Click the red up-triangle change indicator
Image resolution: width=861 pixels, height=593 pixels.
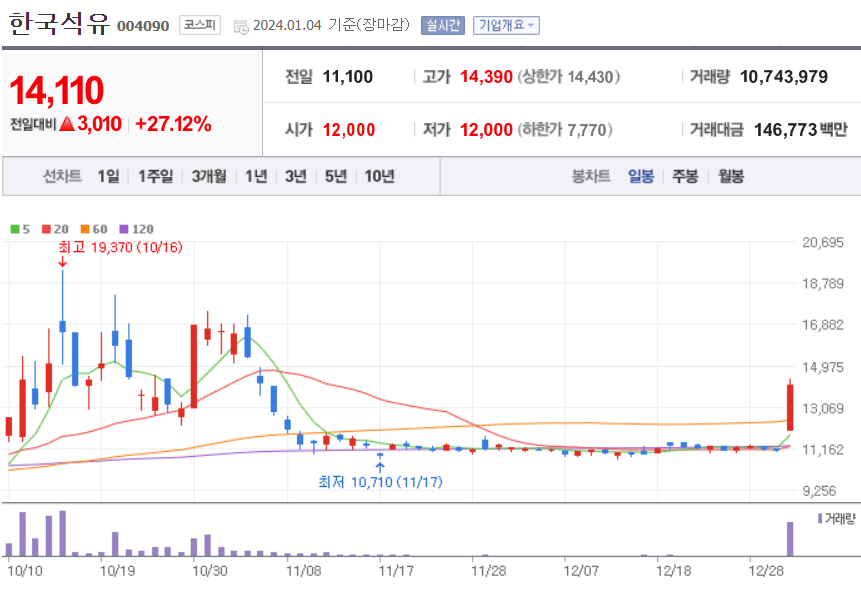pos(66,124)
